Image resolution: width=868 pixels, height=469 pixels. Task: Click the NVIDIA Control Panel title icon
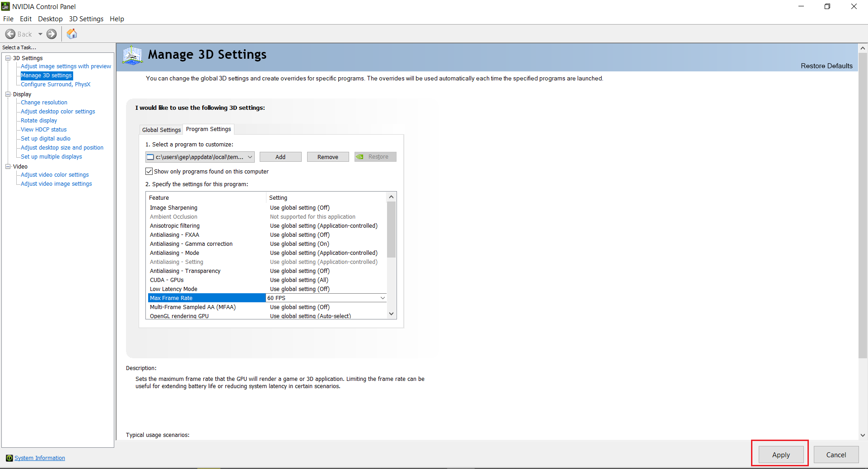click(5, 6)
